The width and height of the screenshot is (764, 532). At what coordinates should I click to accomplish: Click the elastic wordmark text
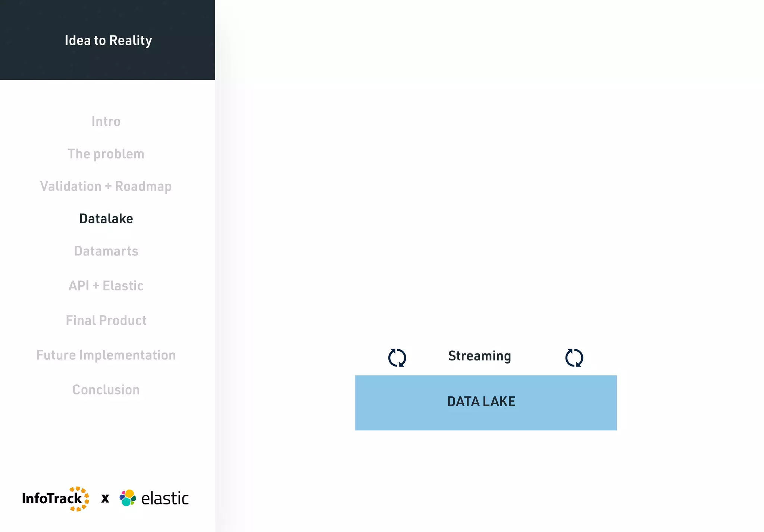click(165, 498)
